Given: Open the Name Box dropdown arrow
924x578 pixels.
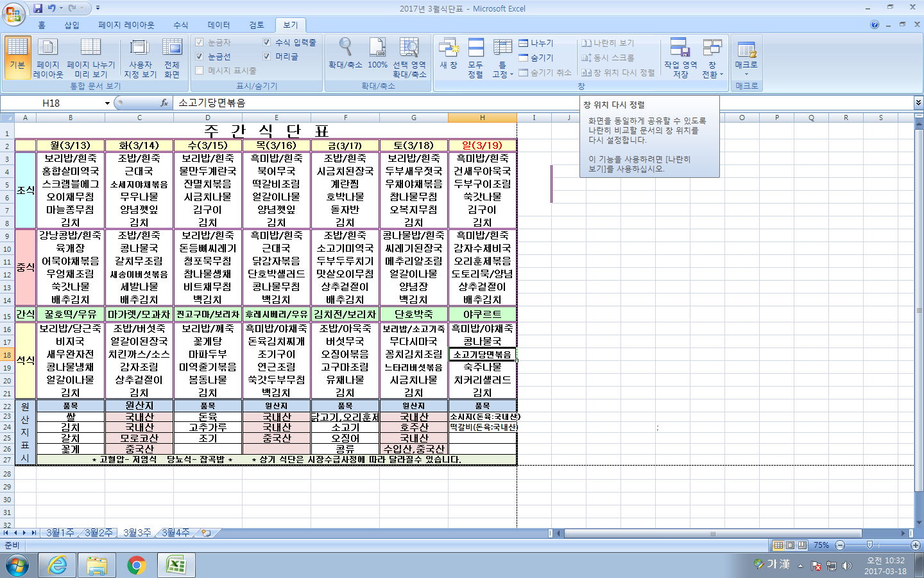Looking at the screenshot, I should point(107,103).
